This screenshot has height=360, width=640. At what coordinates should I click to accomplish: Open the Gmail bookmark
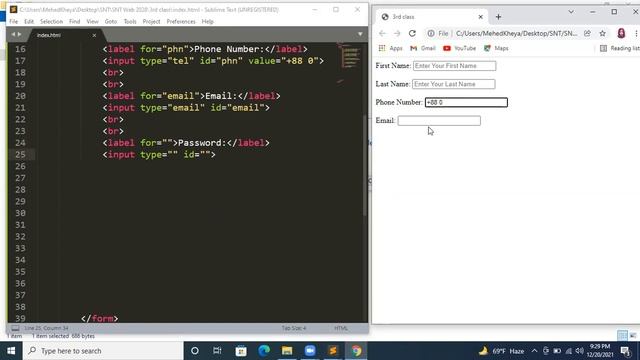click(423, 48)
